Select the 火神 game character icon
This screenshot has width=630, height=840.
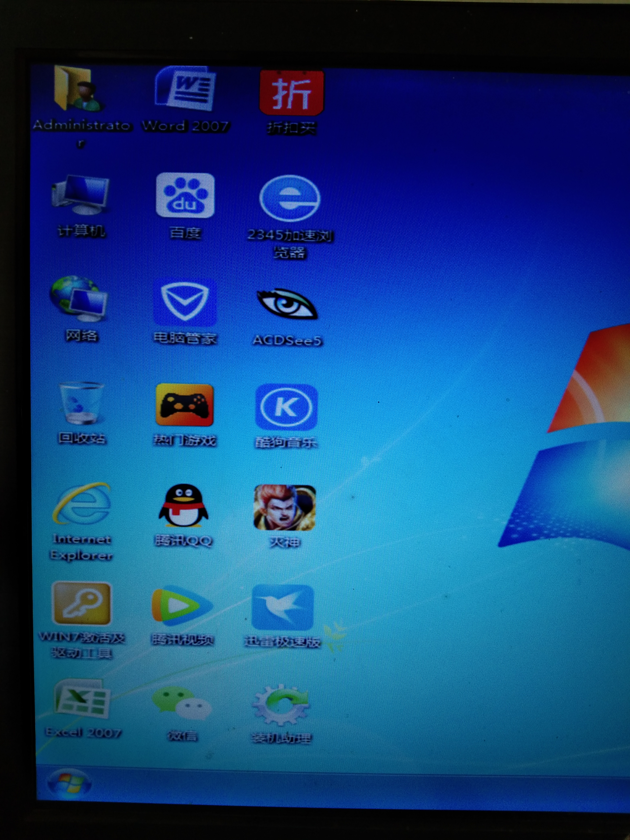[285, 508]
